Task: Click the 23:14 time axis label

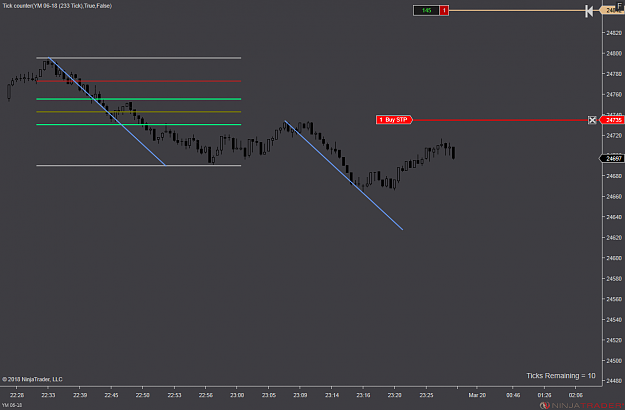Action: pos(332,395)
